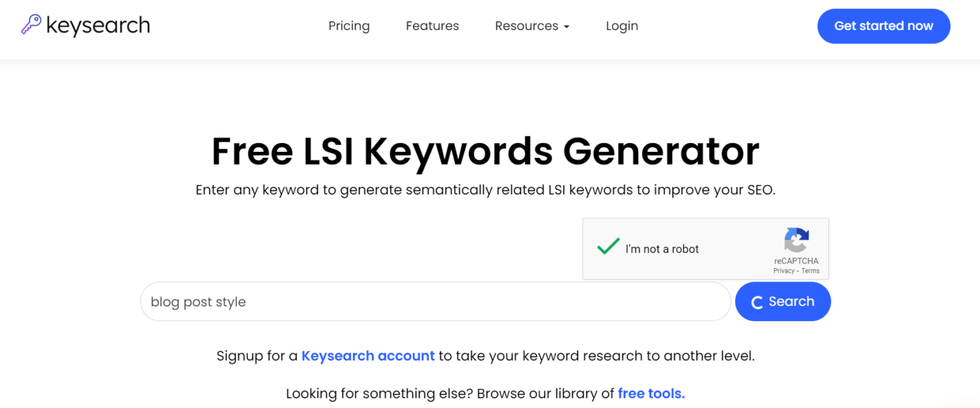Select the Login menu item

[621, 26]
